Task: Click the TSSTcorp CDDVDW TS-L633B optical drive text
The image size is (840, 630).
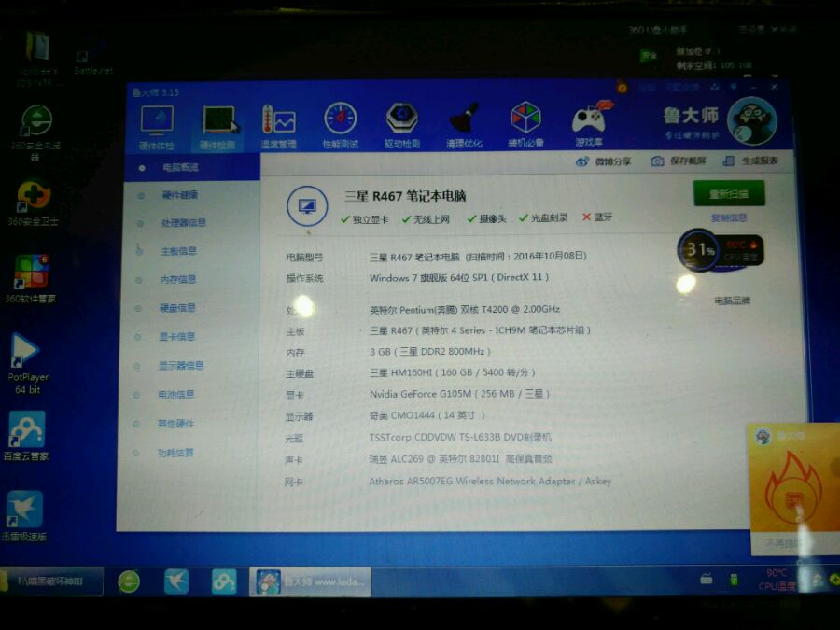Action: coord(460,437)
